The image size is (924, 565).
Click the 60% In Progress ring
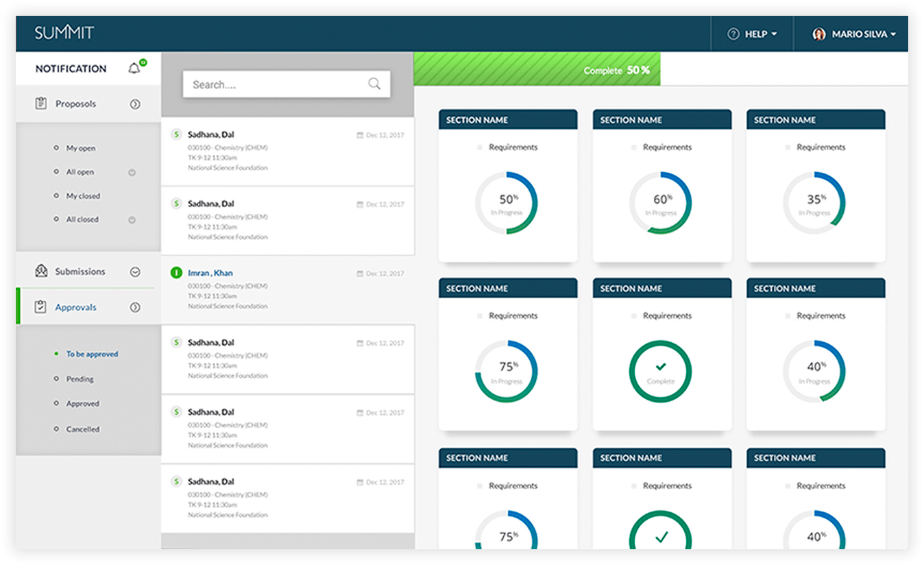661,203
